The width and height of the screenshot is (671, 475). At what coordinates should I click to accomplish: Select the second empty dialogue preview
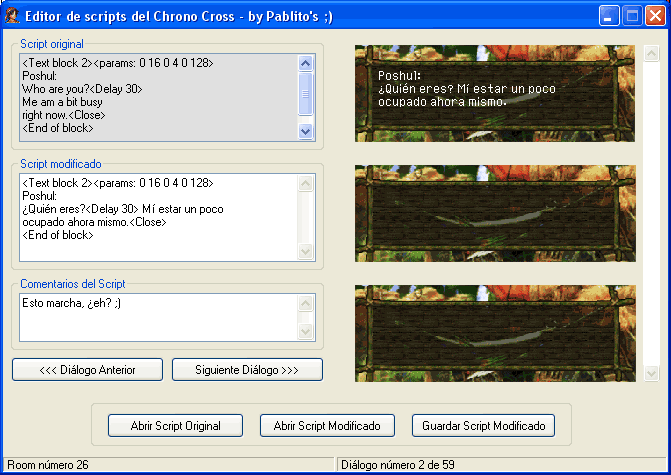tap(495, 214)
